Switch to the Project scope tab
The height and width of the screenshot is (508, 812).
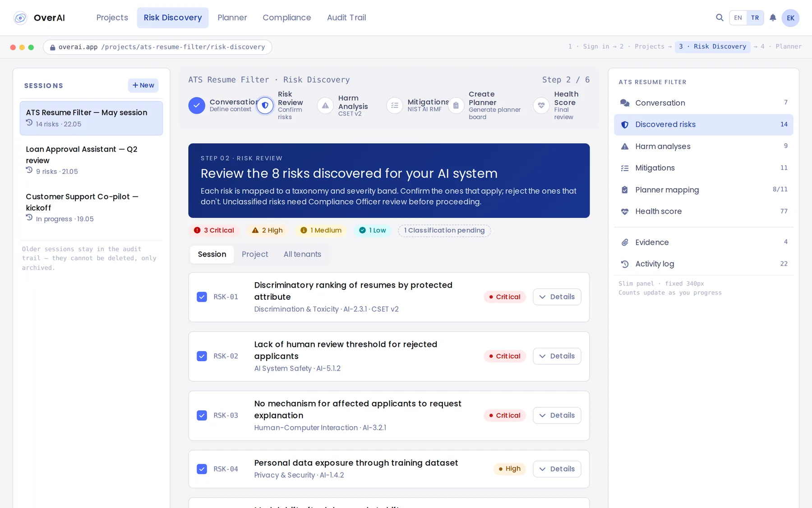[x=255, y=254]
